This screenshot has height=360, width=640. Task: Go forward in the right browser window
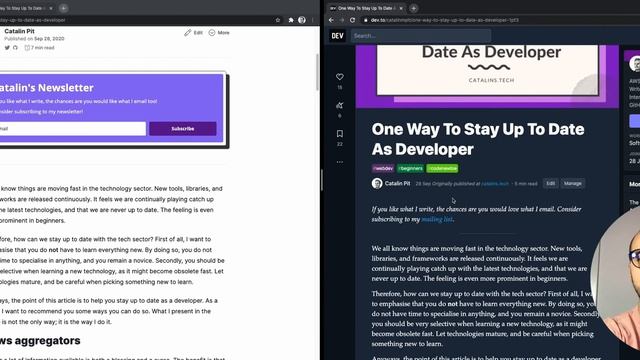click(x=342, y=20)
